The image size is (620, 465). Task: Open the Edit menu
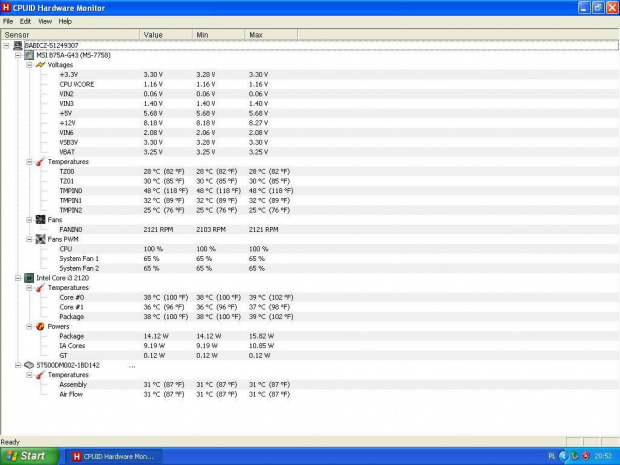[x=25, y=21]
